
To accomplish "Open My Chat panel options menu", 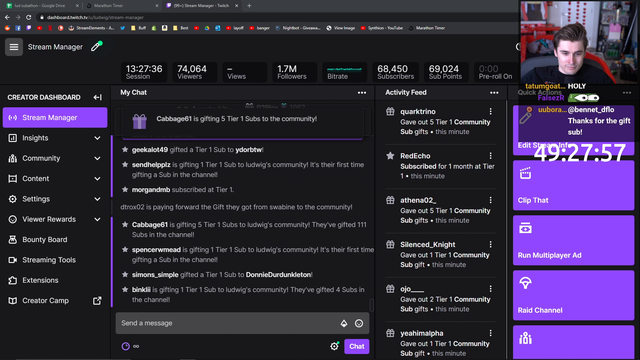I will (362, 93).
